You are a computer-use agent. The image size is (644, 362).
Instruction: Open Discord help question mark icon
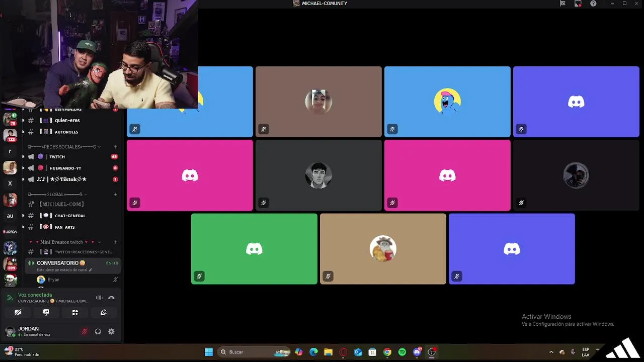tap(593, 4)
